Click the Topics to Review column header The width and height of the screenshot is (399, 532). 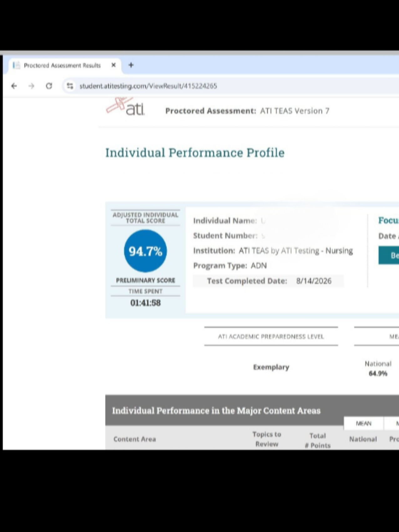[267, 439]
